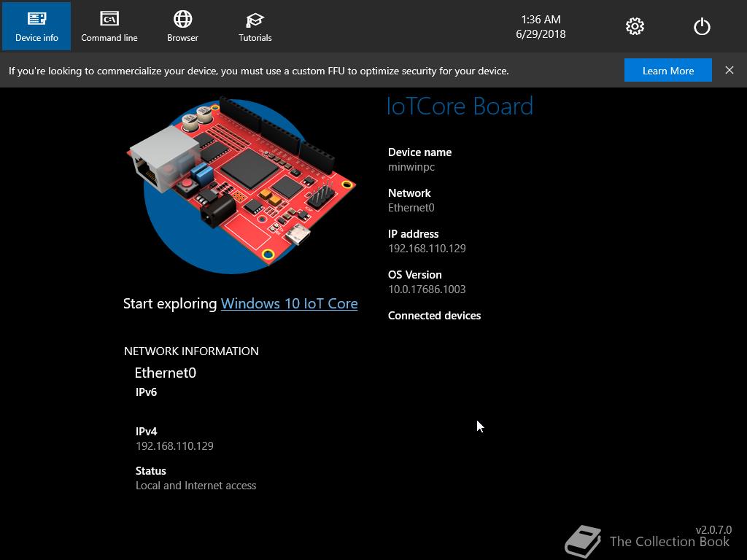The height and width of the screenshot is (560, 747).
Task: Follow the Windows 10 IoT Core link
Action: point(289,304)
